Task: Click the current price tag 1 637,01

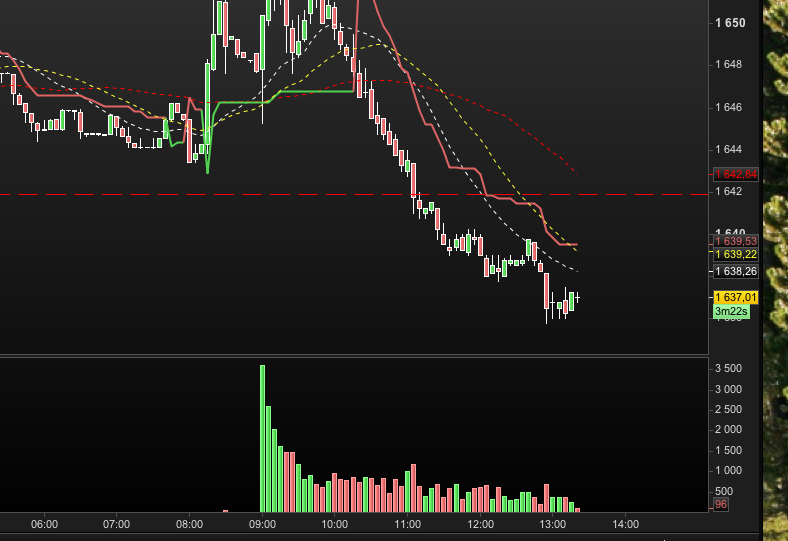Action: coord(736,297)
